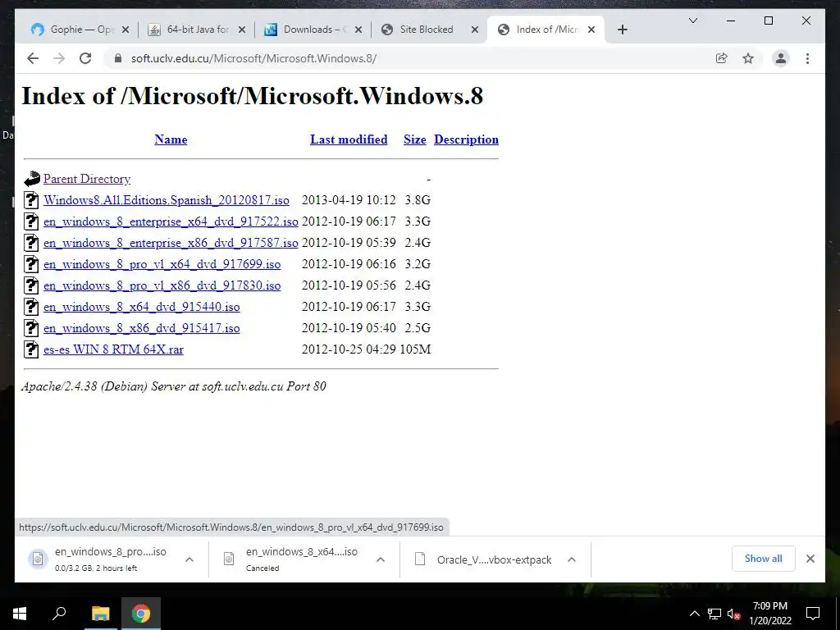Switch to the Downloads tab
The width and height of the screenshot is (840, 630).
(313, 30)
